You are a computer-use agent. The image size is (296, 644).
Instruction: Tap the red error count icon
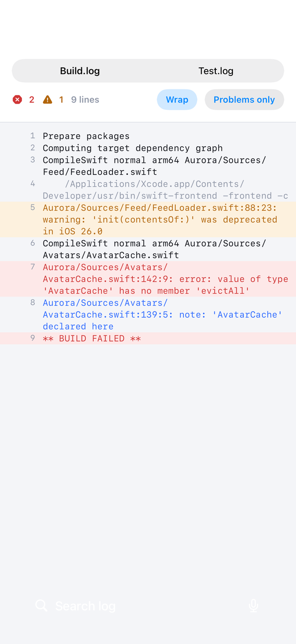(17, 99)
